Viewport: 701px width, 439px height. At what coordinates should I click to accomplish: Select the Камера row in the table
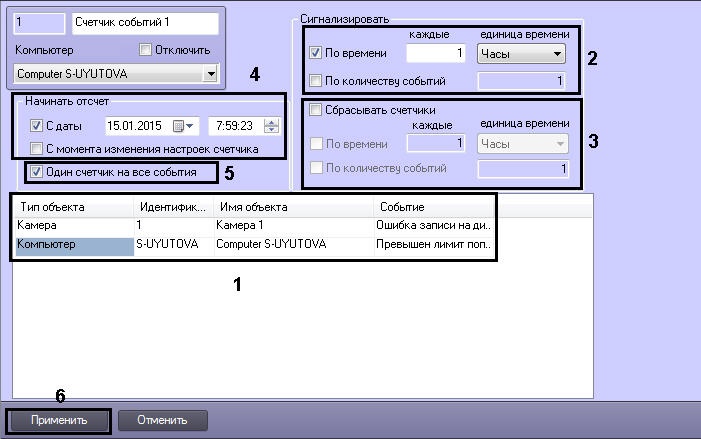(x=255, y=225)
